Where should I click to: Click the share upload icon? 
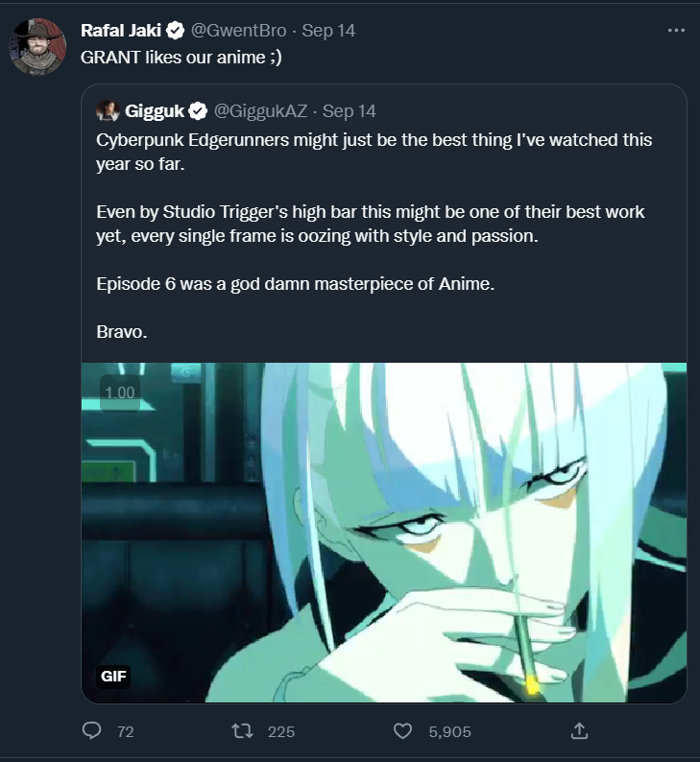click(x=579, y=731)
